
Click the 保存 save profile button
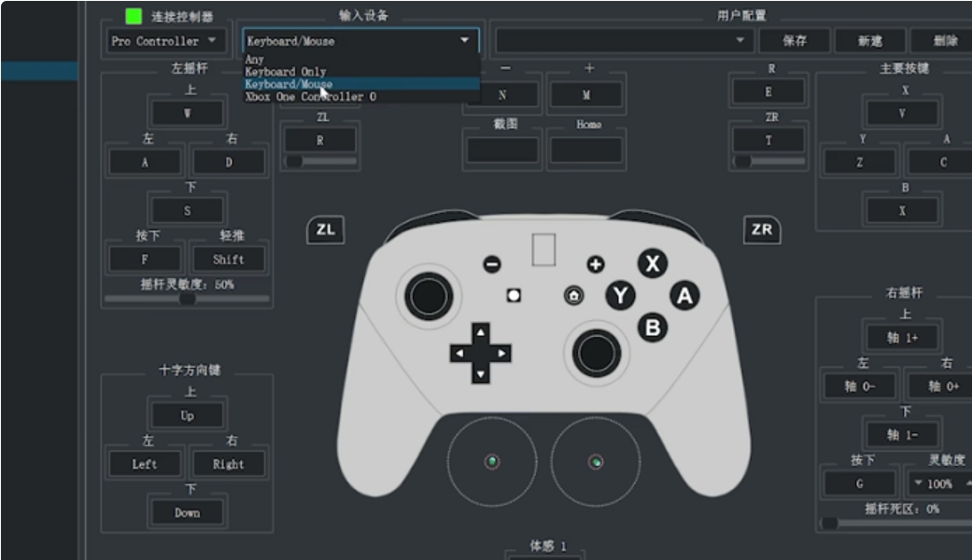point(795,41)
